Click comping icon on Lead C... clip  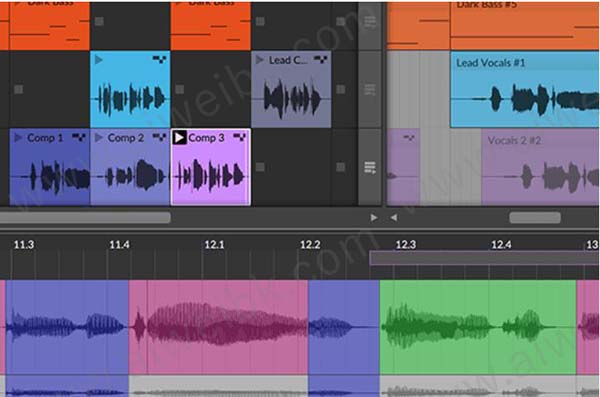tap(320, 59)
